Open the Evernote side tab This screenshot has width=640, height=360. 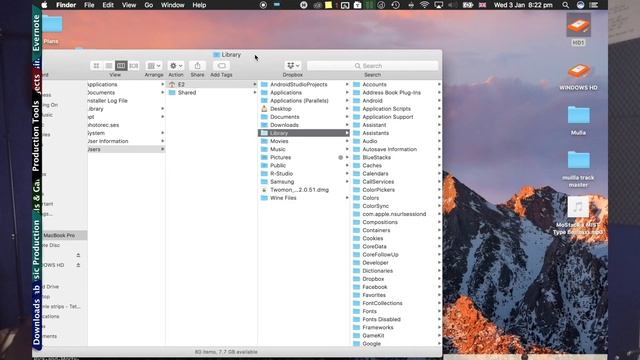click(37, 32)
